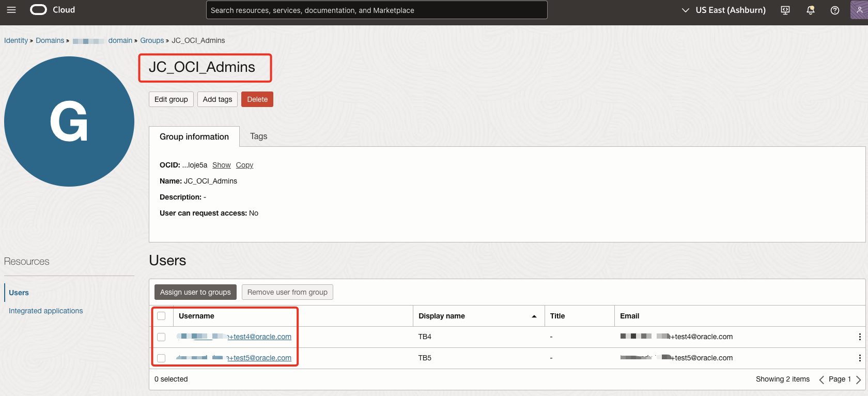The height and width of the screenshot is (396, 868).
Task: Click the 'Name: JC_OCI_Admins' line
Action: pyautogui.click(x=198, y=181)
